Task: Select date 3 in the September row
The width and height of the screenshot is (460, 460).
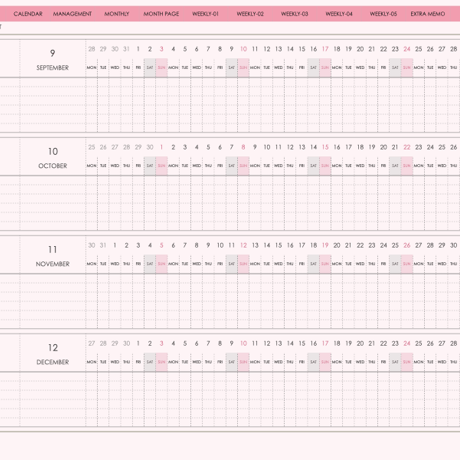Action: (162, 49)
